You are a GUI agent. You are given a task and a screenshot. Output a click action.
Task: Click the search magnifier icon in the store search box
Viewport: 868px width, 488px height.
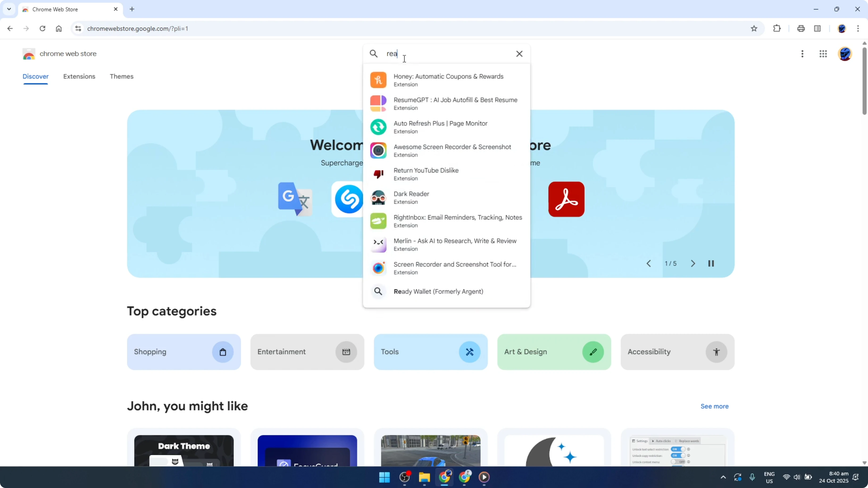pyautogui.click(x=373, y=54)
